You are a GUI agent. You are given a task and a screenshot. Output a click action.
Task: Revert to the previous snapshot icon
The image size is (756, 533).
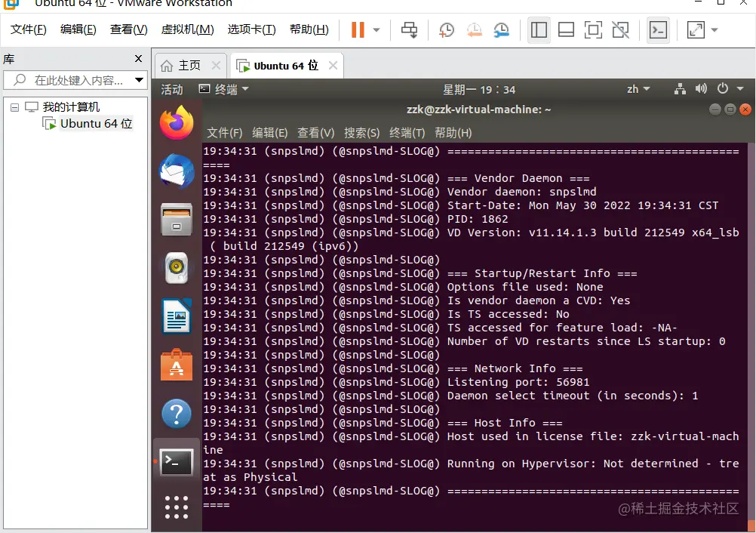click(x=474, y=30)
